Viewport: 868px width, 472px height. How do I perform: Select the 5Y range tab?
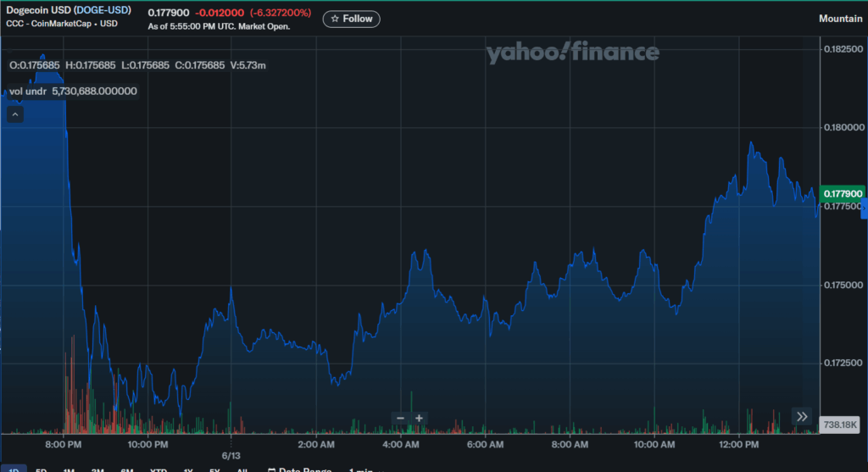pyautogui.click(x=214, y=469)
